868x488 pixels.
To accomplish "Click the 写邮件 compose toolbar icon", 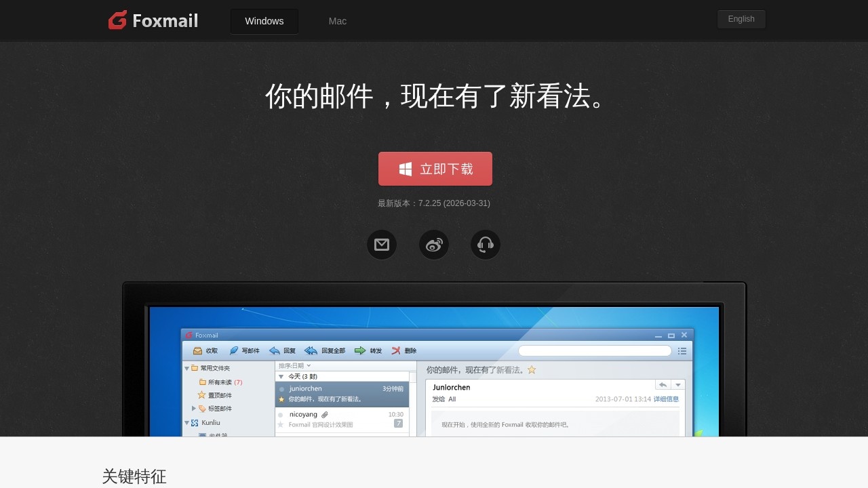I will tap(234, 350).
